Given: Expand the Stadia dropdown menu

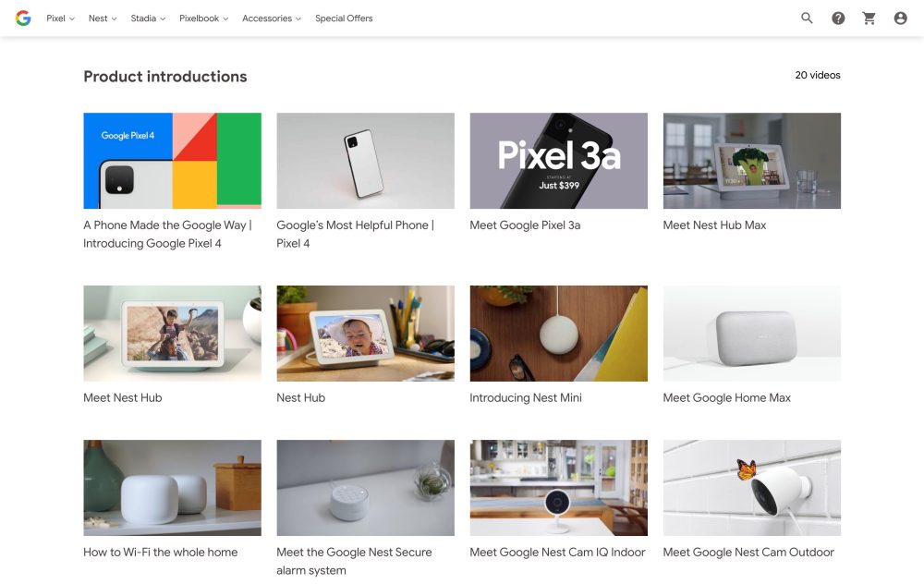Looking at the screenshot, I should pos(148,18).
